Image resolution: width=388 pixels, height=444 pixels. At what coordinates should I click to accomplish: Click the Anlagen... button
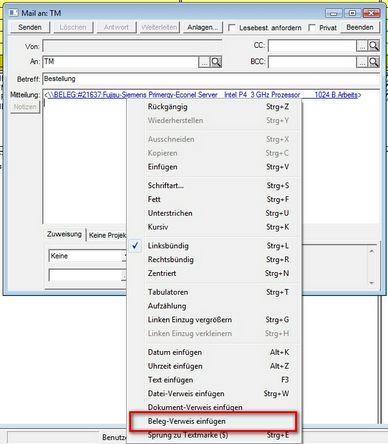tap(203, 27)
